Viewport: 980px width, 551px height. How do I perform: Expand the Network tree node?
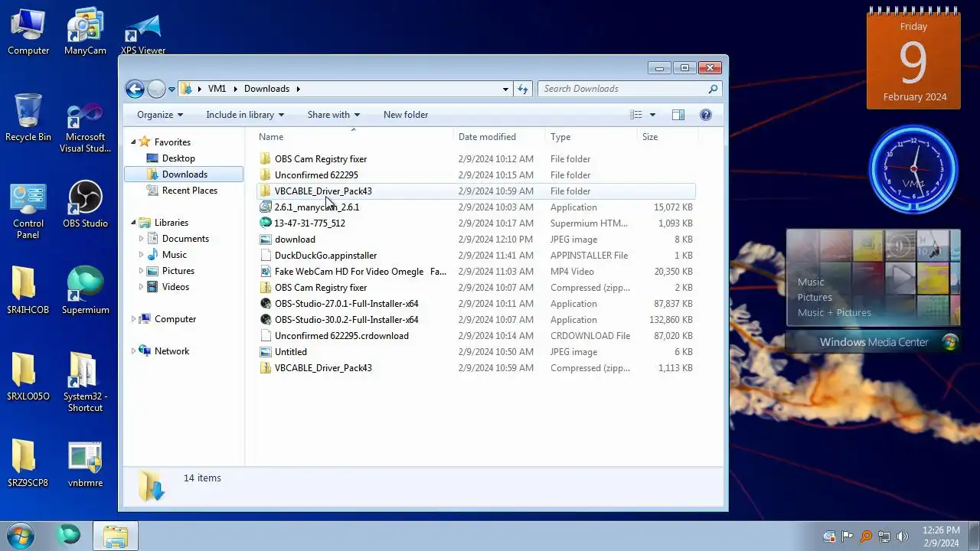(133, 351)
